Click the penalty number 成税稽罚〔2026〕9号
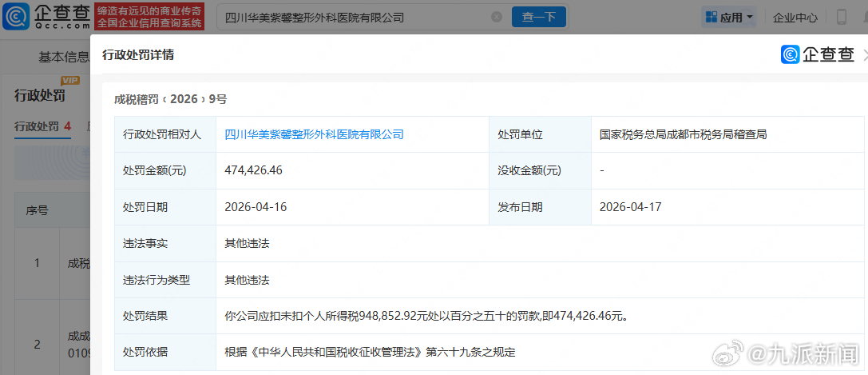The image size is (868, 375). click(170, 99)
